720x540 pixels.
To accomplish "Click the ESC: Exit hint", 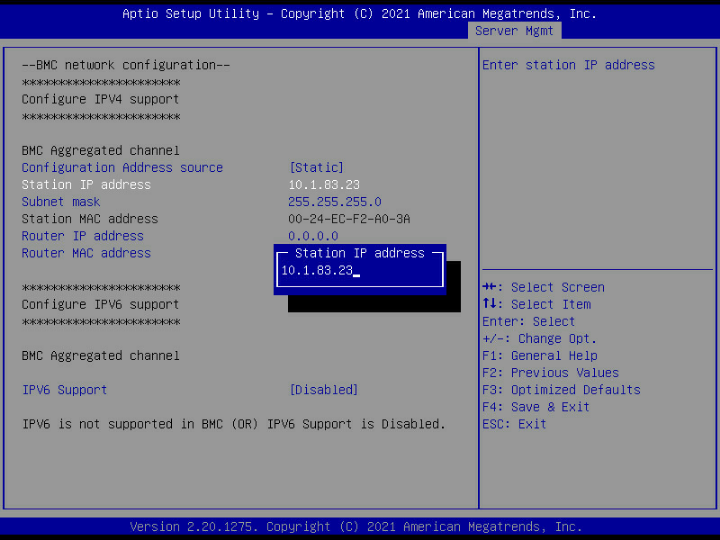I will pyautogui.click(x=514, y=424).
